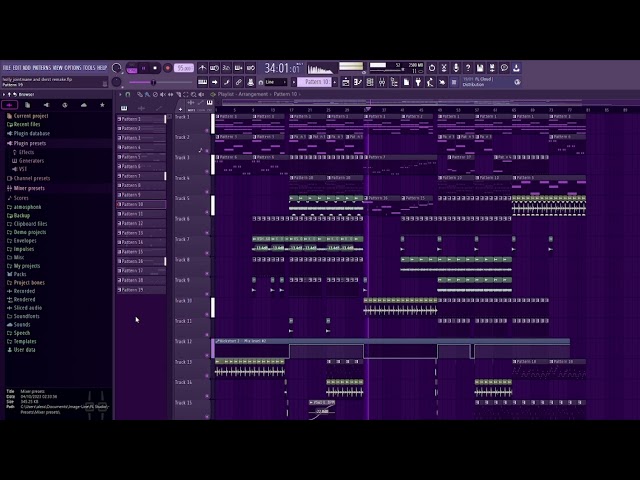Screen dimensions: 640x480
Task: Open the project picker icon
Action: tap(407, 82)
